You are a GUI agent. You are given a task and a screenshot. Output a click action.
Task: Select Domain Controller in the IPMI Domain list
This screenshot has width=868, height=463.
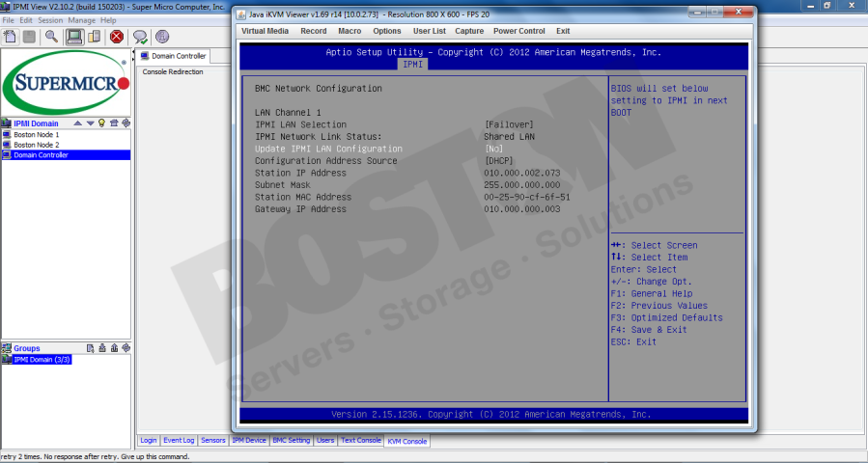(x=66, y=155)
